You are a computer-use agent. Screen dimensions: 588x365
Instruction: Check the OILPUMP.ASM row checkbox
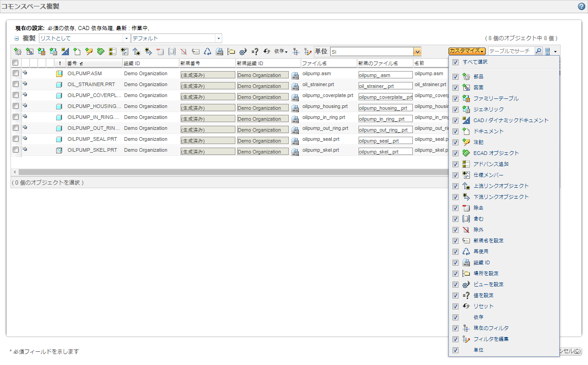coord(16,73)
